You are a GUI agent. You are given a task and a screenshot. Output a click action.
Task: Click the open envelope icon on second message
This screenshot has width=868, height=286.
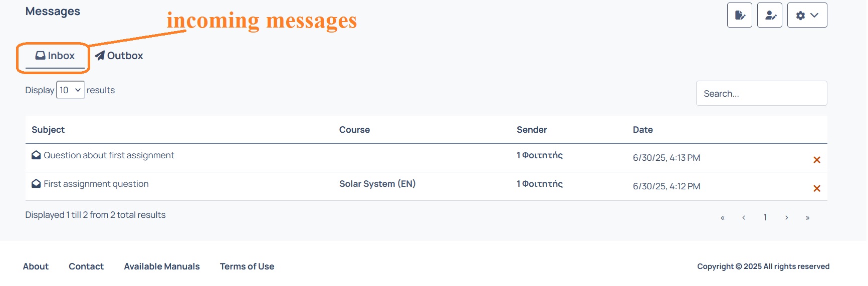tap(36, 184)
